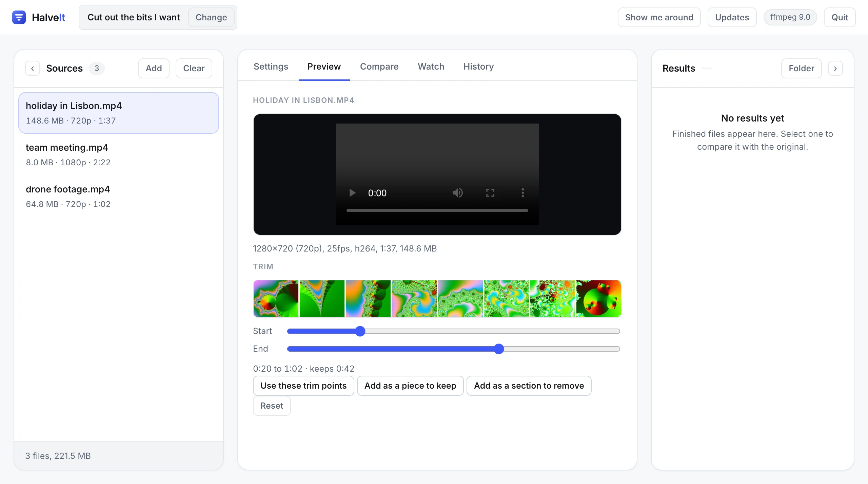This screenshot has height=484, width=868.
Task: Start the Show me around tour
Action: [659, 17]
